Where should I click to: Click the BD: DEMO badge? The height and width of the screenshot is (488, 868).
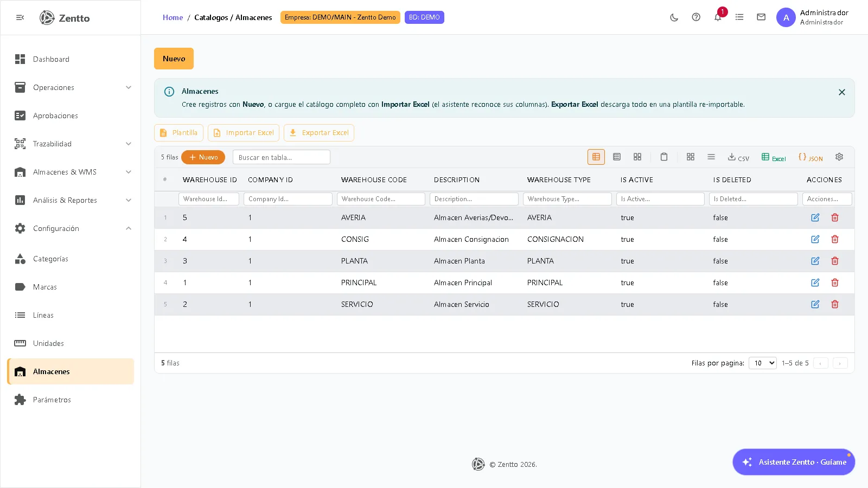424,17
